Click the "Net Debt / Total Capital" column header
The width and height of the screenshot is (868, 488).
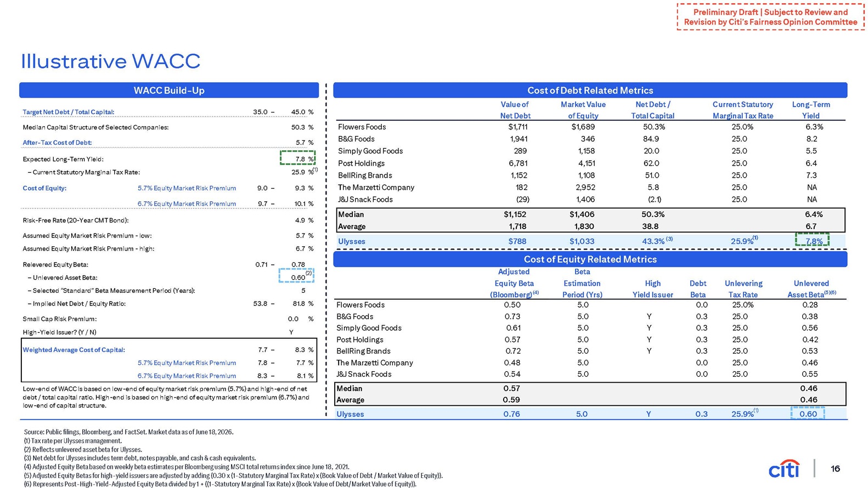pos(653,110)
